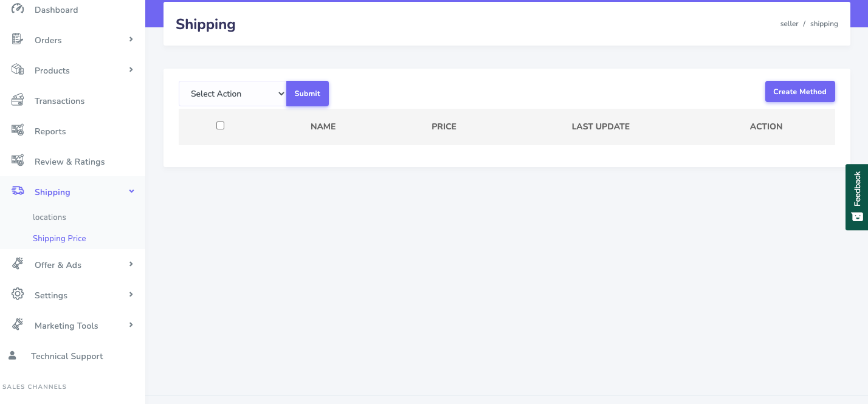This screenshot has height=404, width=868.
Task: Click the Review & Ratings icon
Action: [x=18, y=161]
